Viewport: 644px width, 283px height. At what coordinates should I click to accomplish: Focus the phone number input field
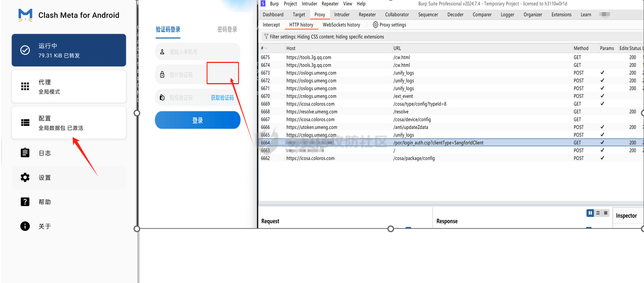(198, 52)
